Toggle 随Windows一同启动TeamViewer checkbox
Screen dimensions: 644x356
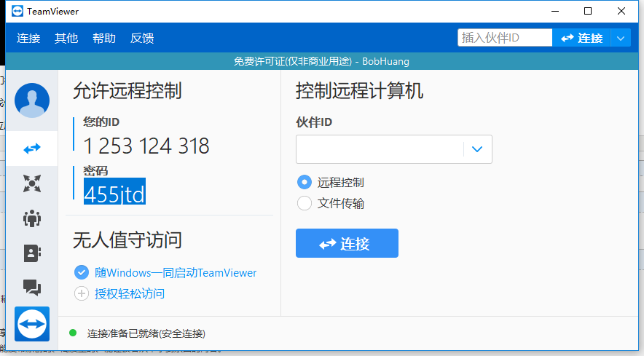(82, 272)
